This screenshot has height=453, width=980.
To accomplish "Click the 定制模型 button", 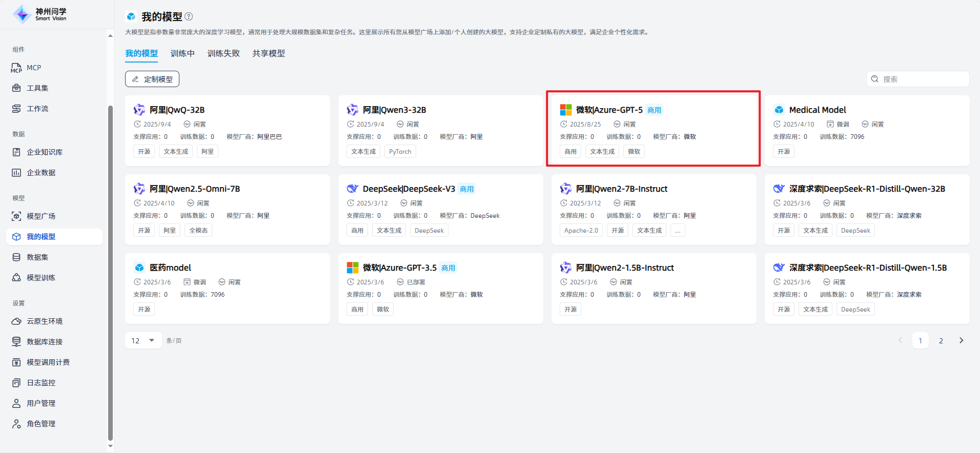I will click(x=152, y=79).
